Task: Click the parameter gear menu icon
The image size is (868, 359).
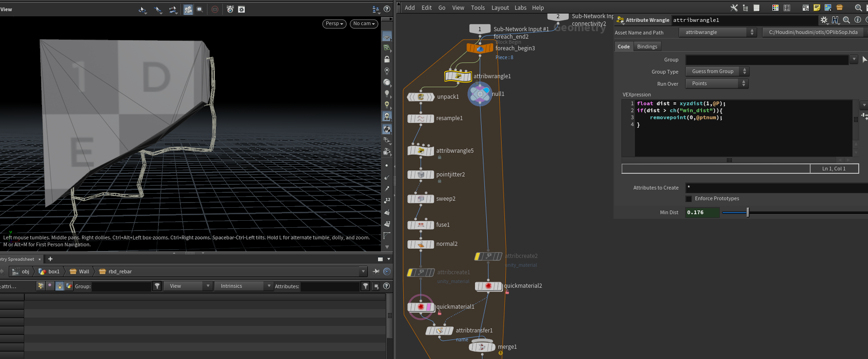Action: [824, 20]
